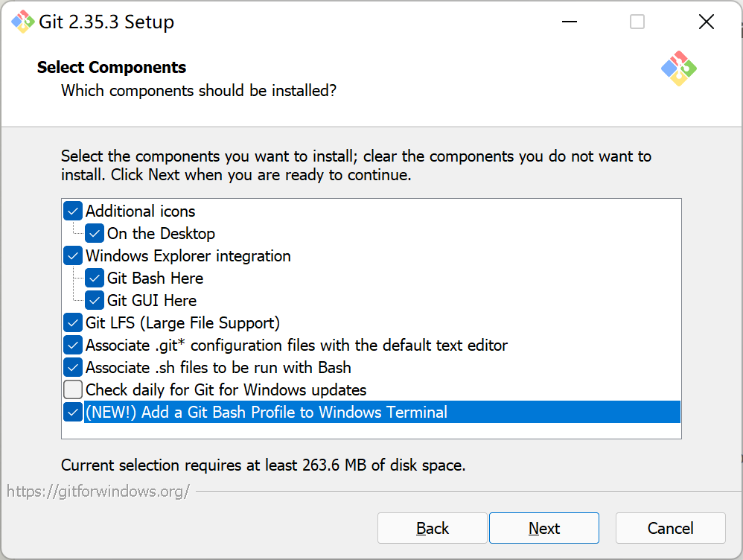Select the Additional icons tree item label

pyautogui.click(x=140, y=211)
